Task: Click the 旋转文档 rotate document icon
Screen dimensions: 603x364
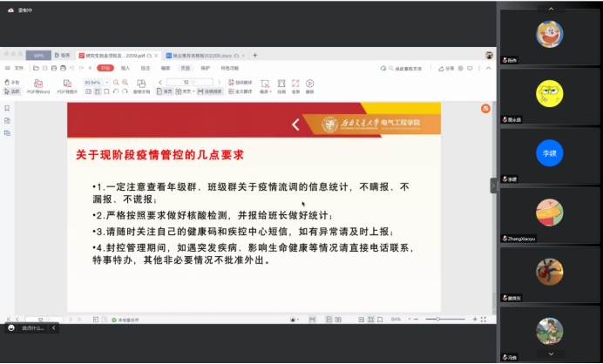Action: coord(141,85)
